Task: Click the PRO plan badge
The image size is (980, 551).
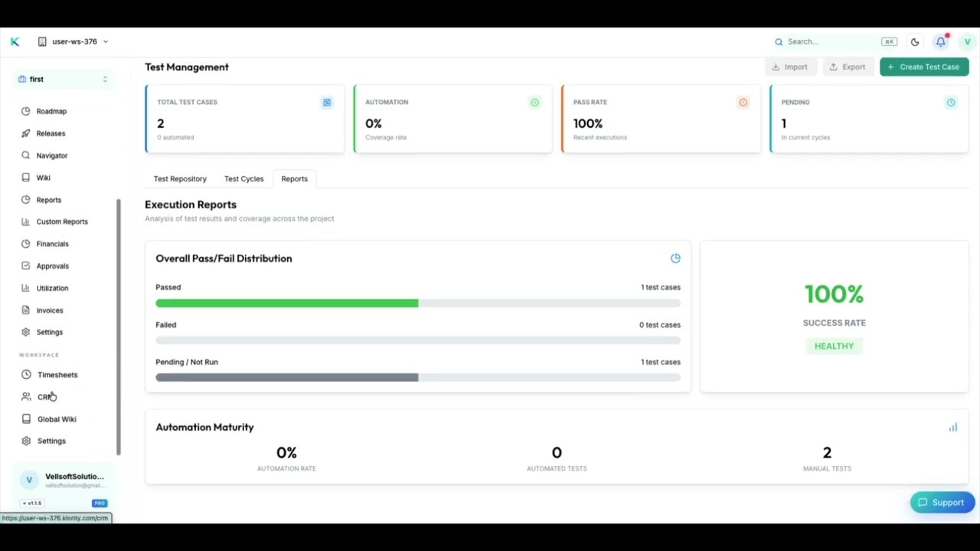Action: point(100,504)
